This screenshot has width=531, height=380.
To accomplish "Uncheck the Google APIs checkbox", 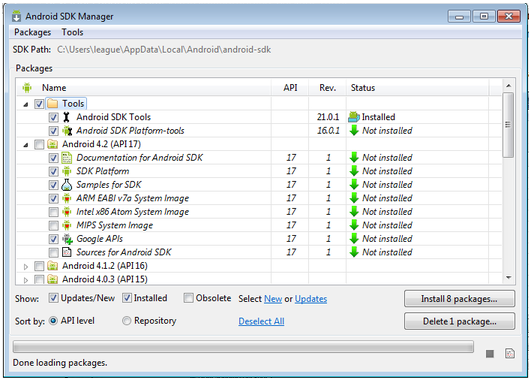I will (x=54, y=239).
